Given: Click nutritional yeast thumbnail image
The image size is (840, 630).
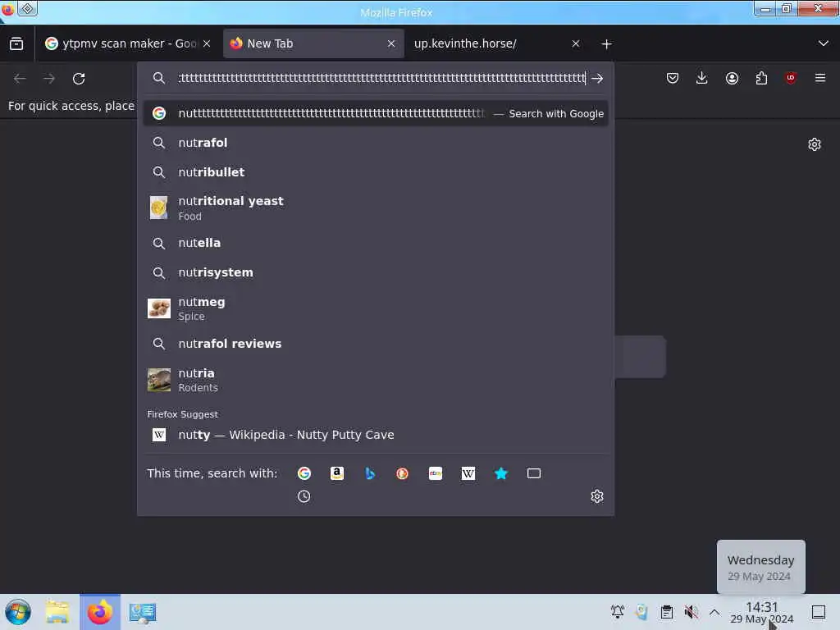Looking at the screenshot, I should pyautogui.click(x=158, y=208).
